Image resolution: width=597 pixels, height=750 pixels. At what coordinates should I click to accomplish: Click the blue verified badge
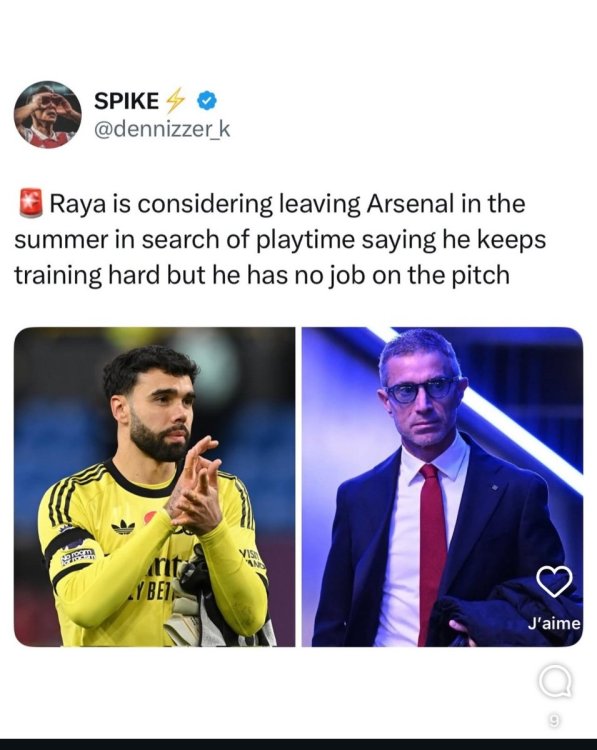point(207,101)
